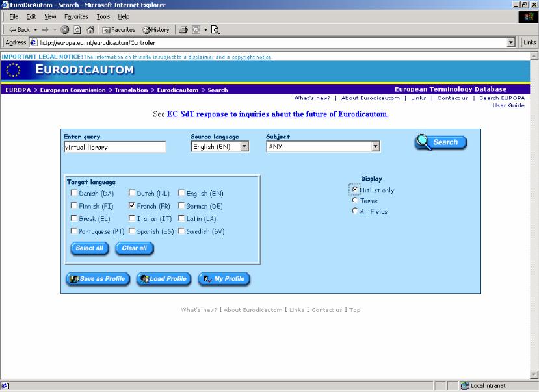Screen dimensions: 539x392
Task: Open the Edit button dropdown arrow
Action: pos(205,30)
